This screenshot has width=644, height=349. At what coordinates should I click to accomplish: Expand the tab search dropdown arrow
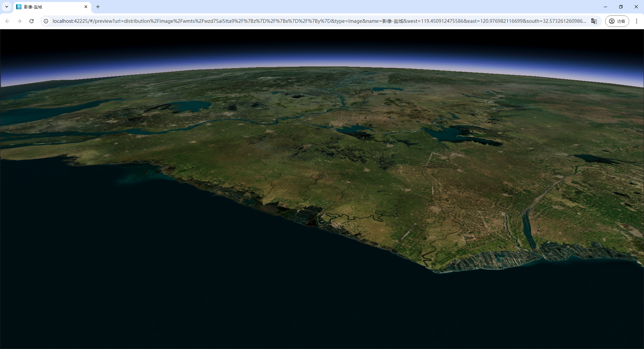tap(7, 7)
